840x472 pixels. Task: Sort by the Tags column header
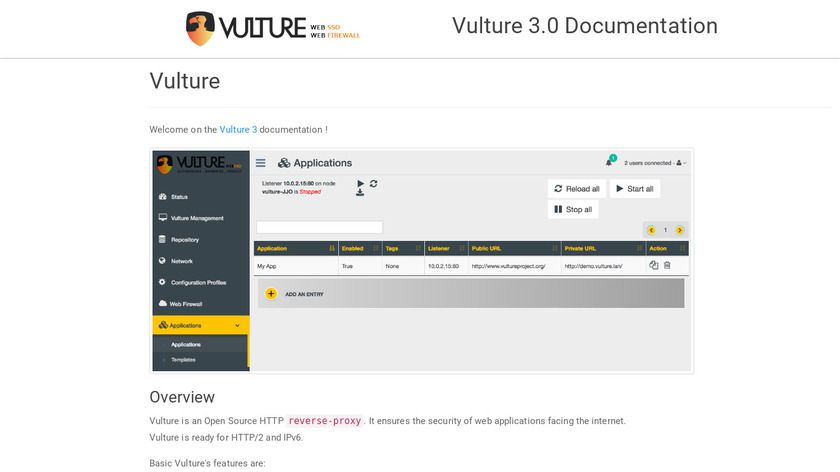click(403, 249)
